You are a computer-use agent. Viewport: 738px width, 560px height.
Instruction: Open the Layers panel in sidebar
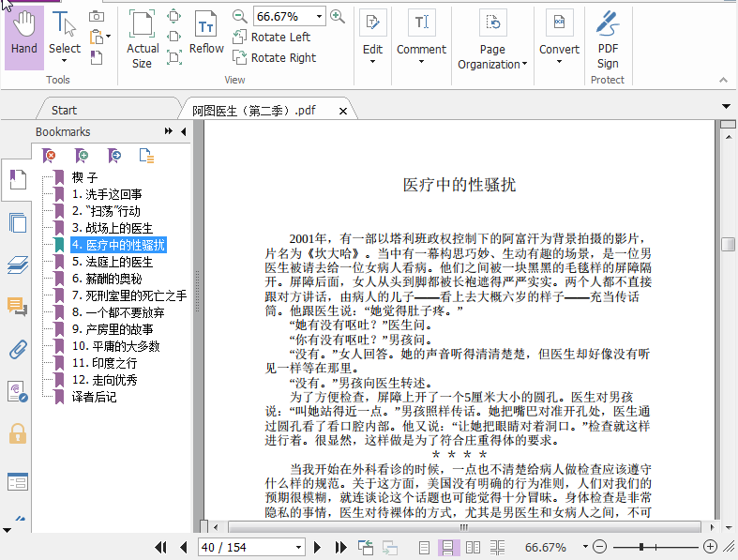click(x=16, y=265)
